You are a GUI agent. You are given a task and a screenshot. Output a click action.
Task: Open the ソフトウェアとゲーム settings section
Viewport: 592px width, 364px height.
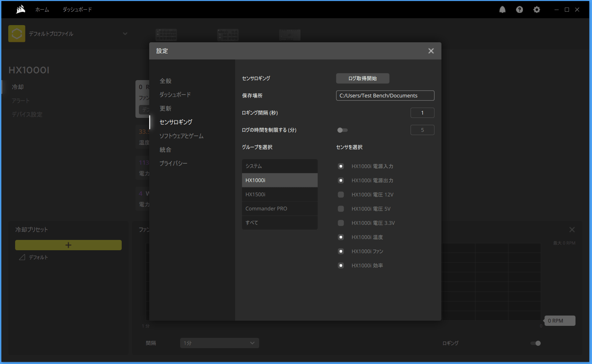(182, 136)
